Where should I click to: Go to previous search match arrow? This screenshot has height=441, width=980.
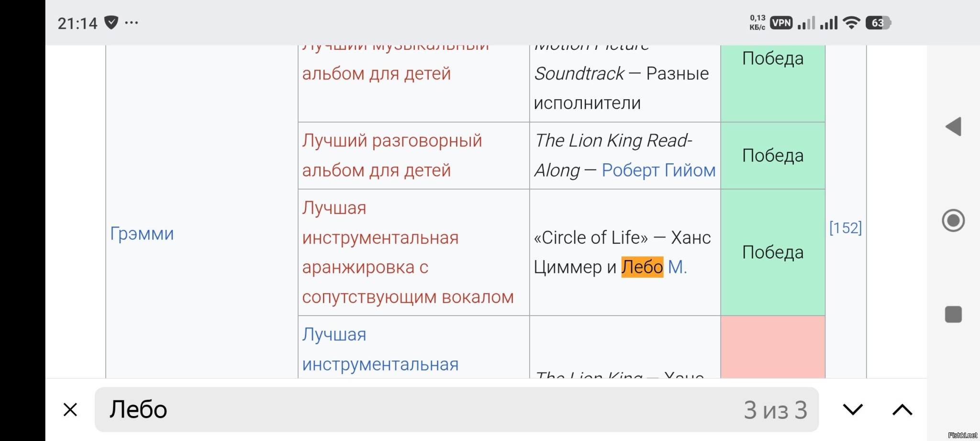[902, 410]
